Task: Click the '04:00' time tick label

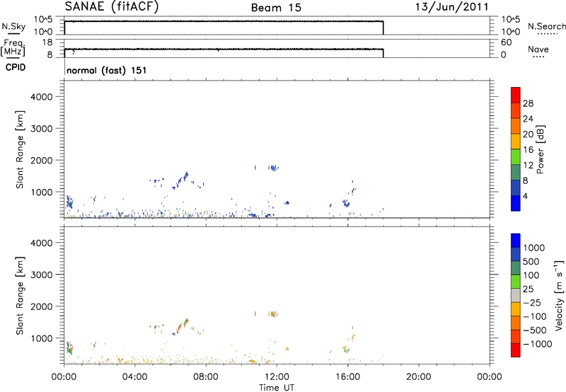Action: coord(134,377)
